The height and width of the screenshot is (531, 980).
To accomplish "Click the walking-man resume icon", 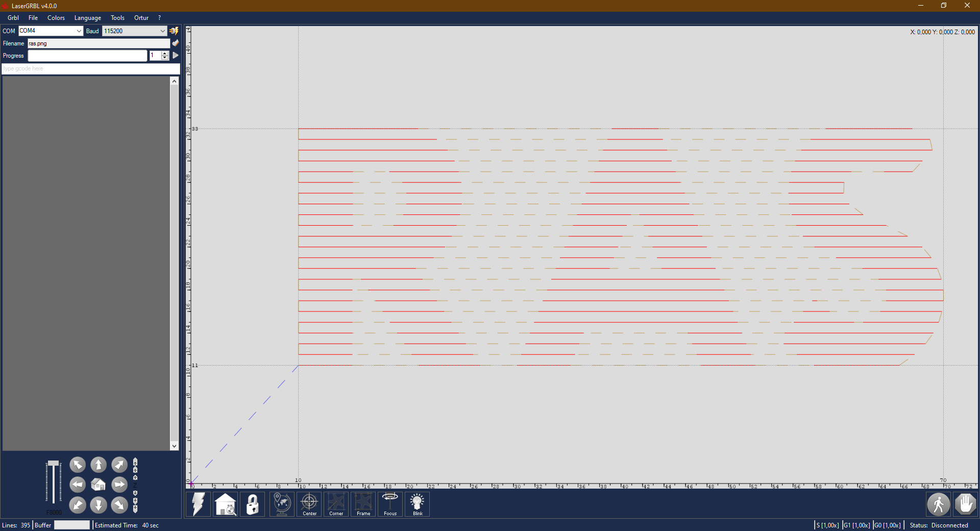I will tap(938, 504).
